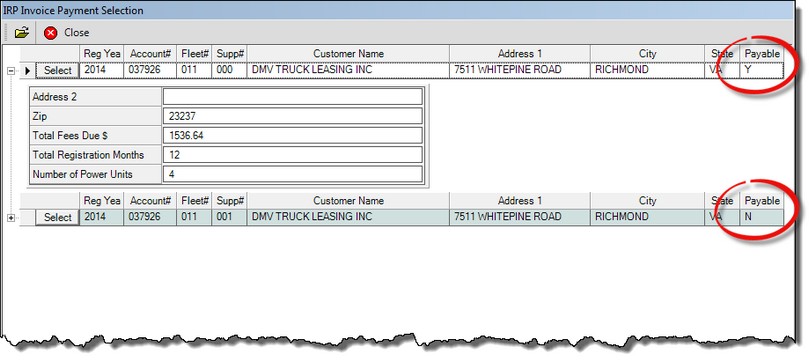Click the Supp# 001 cell

(x=230, y=217)
